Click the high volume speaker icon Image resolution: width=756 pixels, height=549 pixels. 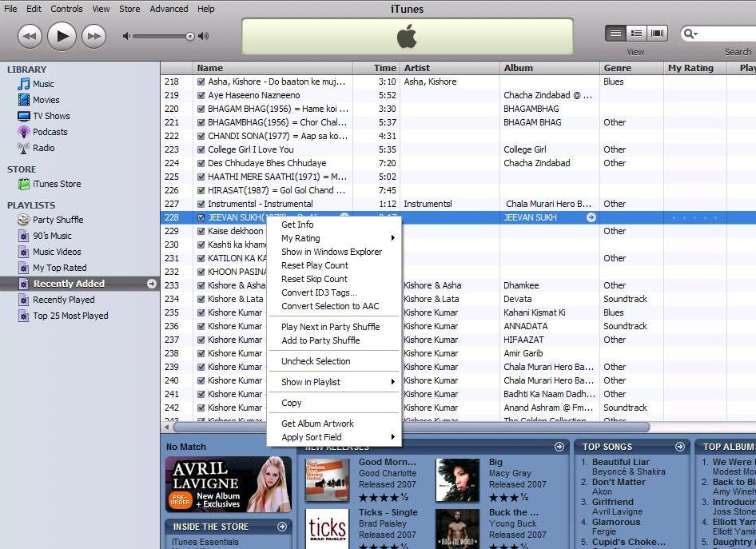pyautogui.click(x=204, y=36)
